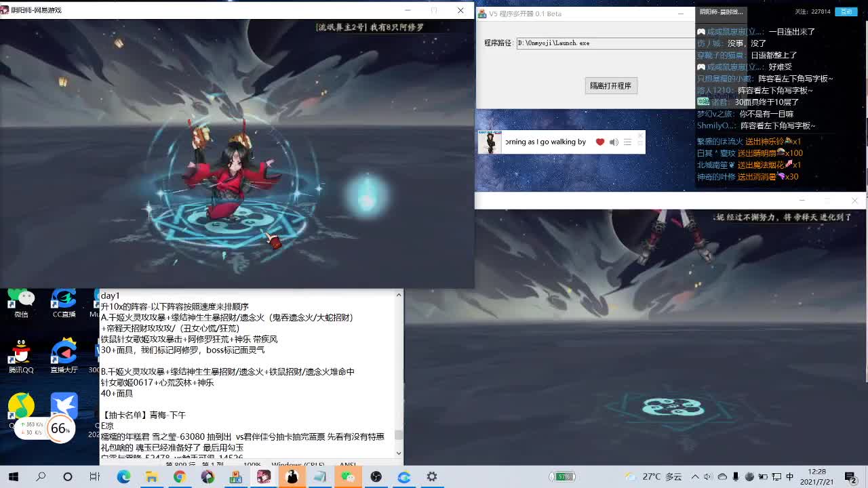Screen dimensions: 868x488
Task: Open 直播大厅 desktop shortcut
Action: (64, 357)
